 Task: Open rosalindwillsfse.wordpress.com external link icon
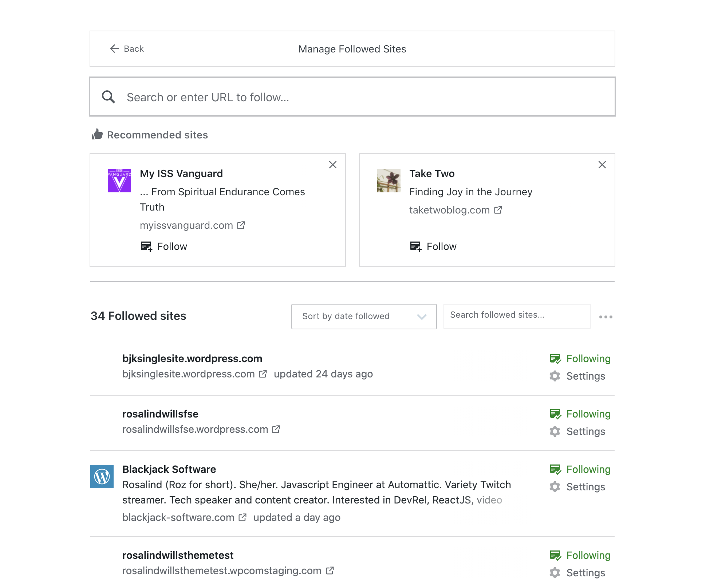(x=276, y=430)
